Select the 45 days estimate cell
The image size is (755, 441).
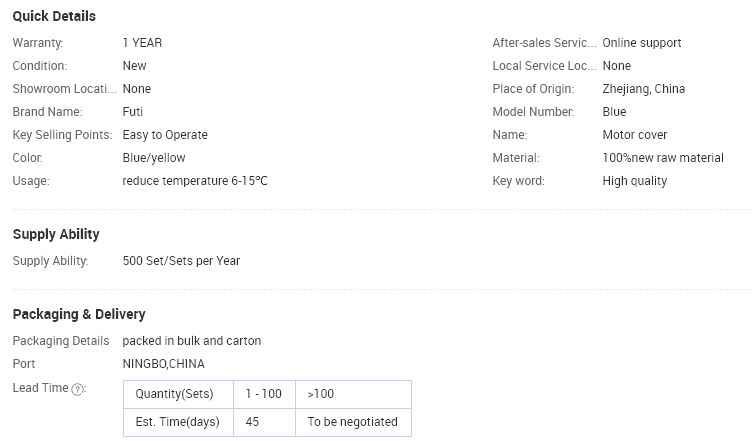click(x=264, y=422)
